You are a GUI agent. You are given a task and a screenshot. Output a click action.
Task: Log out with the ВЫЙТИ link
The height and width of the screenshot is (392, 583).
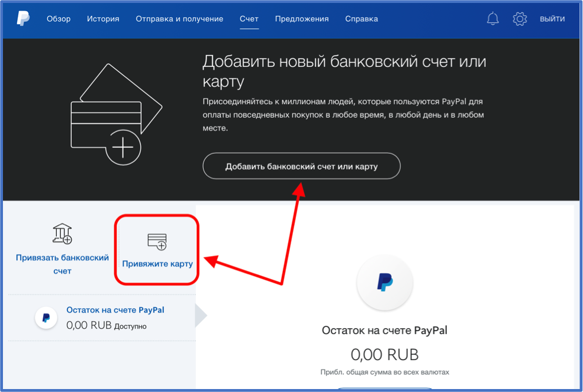552,19
